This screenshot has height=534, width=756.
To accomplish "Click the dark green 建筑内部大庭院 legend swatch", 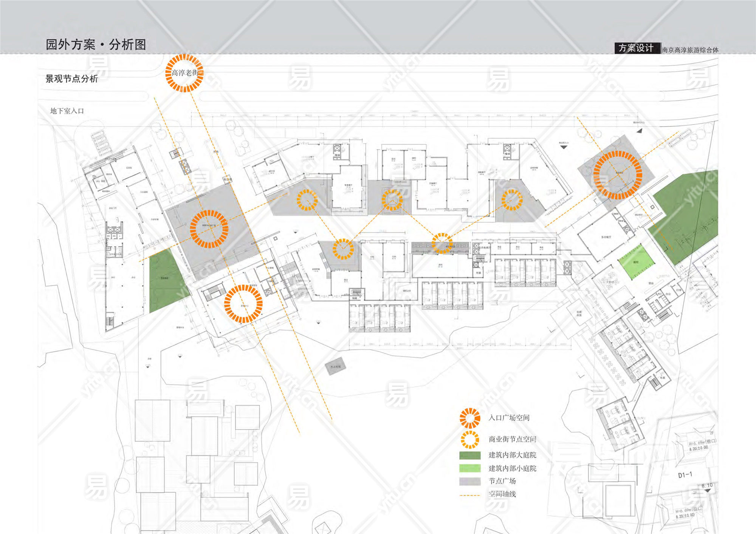I will tap(470, 455).
